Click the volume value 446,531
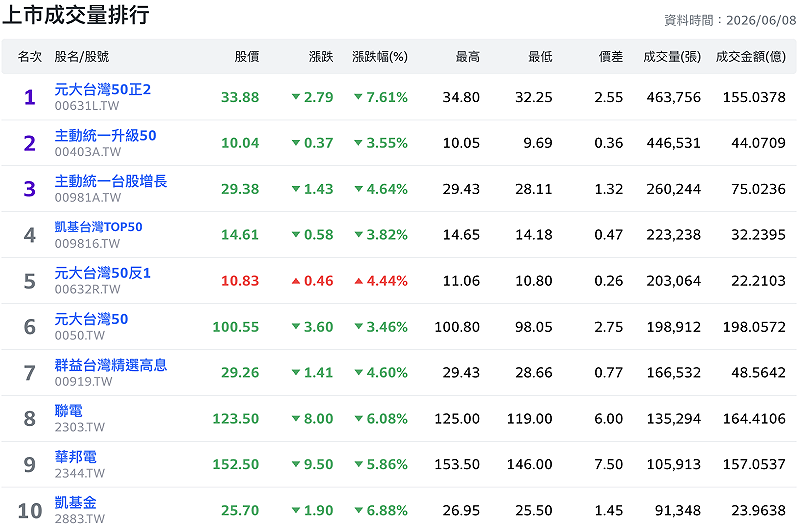800x531 pixels. (673, 143)
